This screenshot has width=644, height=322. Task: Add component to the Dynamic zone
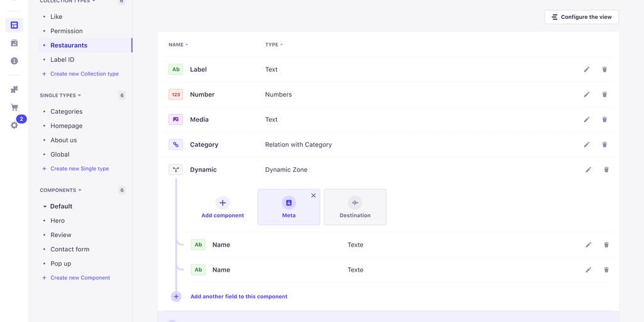(x=223, y=208)
